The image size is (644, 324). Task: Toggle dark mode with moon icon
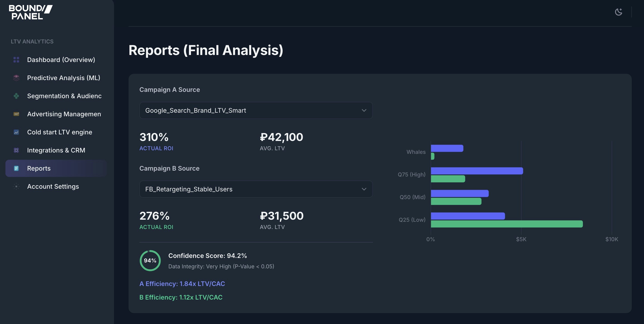point(618,12)
